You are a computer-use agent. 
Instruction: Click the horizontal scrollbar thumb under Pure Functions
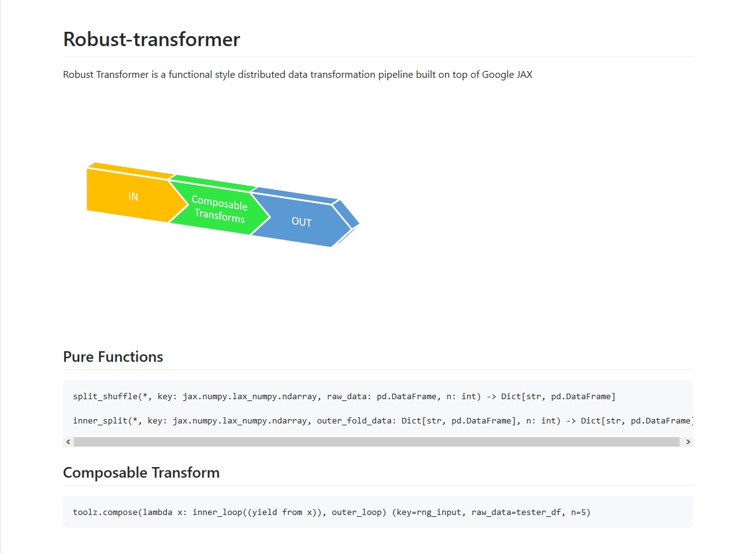376,442
